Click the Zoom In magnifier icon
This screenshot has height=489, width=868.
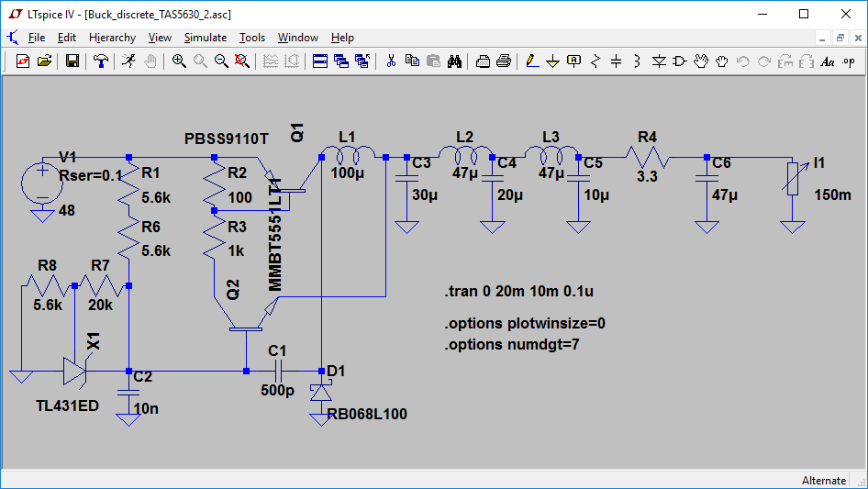179,61
